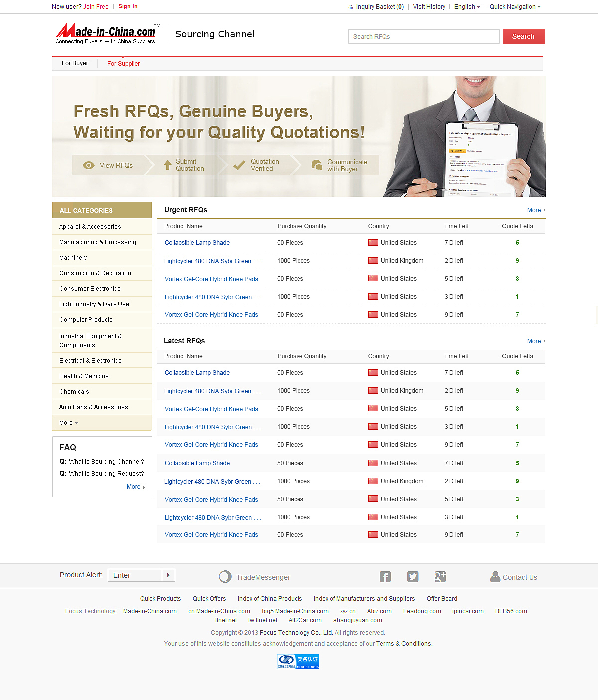The height and width of the screenshot is (700, 598).
Task: Switch to the For Supplier tab
Action: pyautogui.click(x=123, y=64)
